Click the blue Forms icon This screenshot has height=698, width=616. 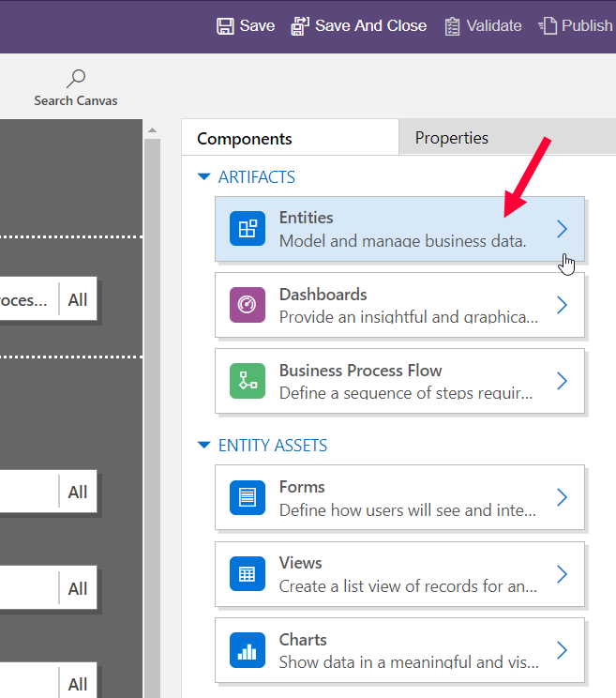[248, 497]
